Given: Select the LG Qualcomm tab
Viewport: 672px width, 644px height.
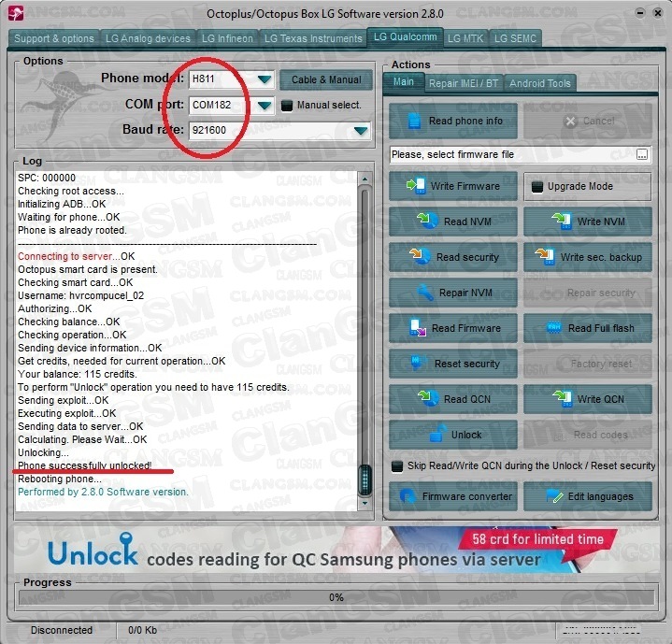Looking at the screenshot, I should coord(405,36).
